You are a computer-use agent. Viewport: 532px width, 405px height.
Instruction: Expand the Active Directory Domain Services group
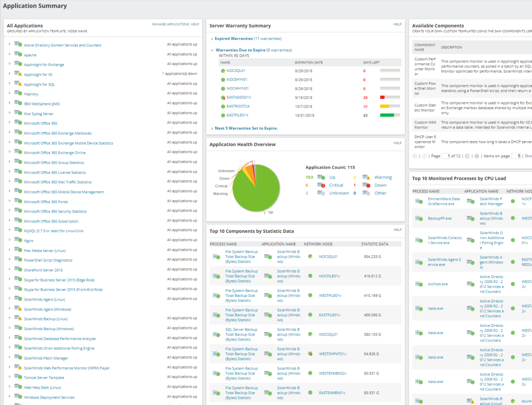tap(9, 44)
